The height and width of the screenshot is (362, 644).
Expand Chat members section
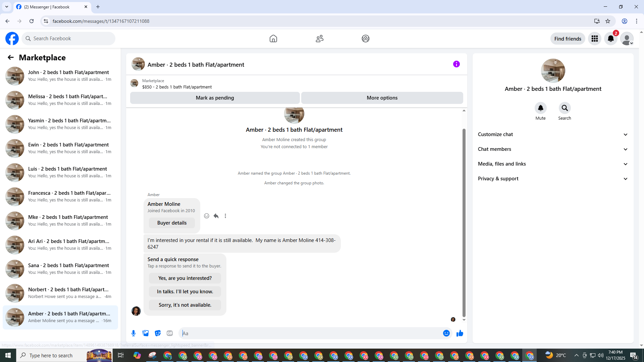pyautogui.click(x=552, y=149)
